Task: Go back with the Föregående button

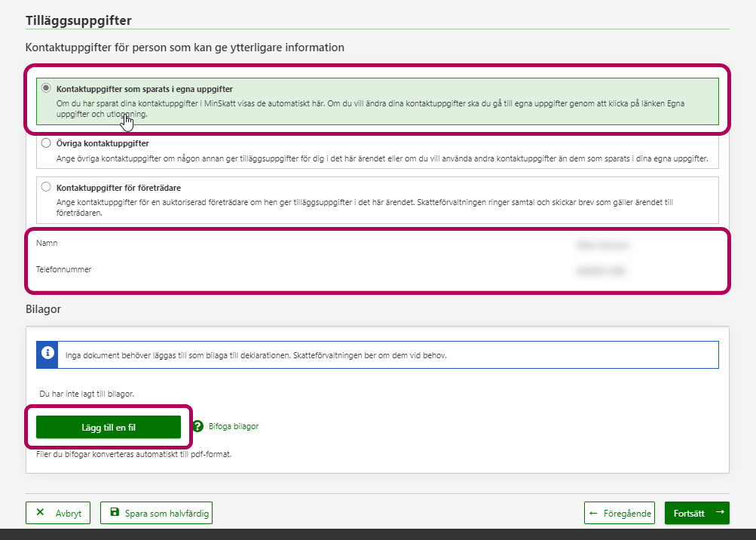Action: click(629, 514)
